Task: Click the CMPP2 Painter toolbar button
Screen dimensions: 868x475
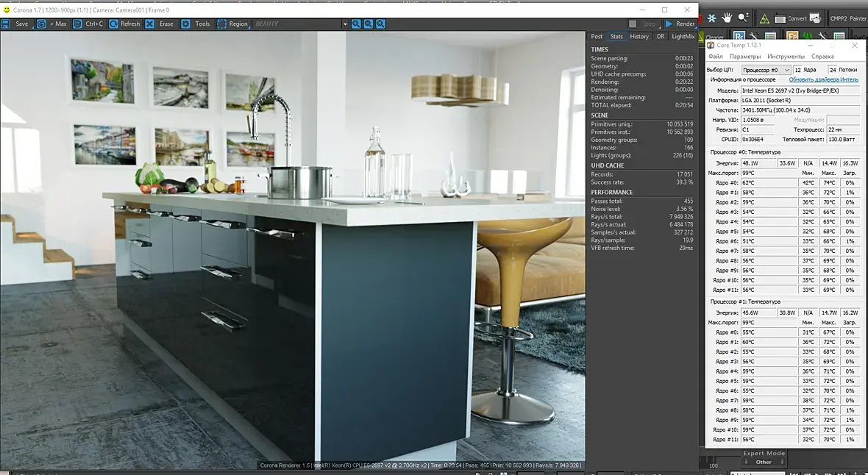Action: (x=847, y=19)
